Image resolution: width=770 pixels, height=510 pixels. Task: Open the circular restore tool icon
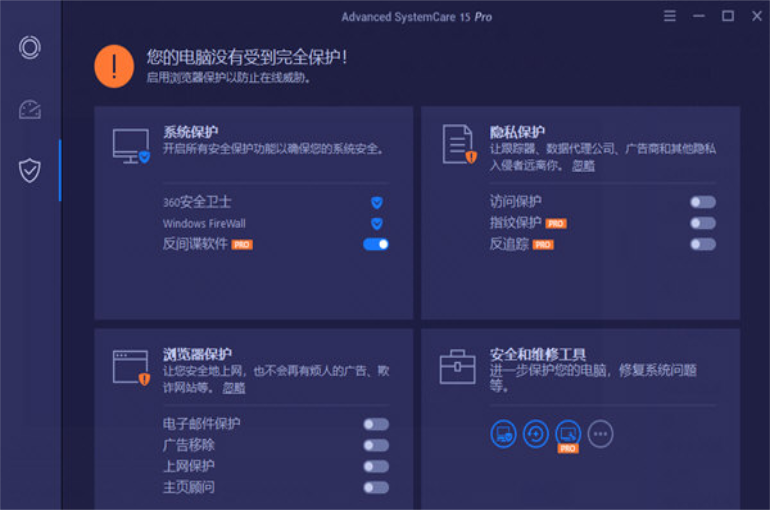click(535, 434)
